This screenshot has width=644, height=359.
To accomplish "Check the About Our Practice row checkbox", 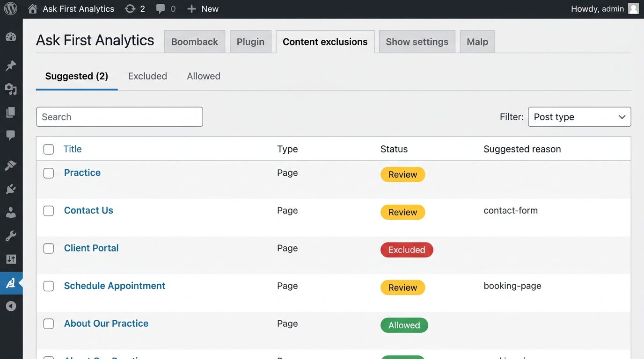I will click(49, 324).
